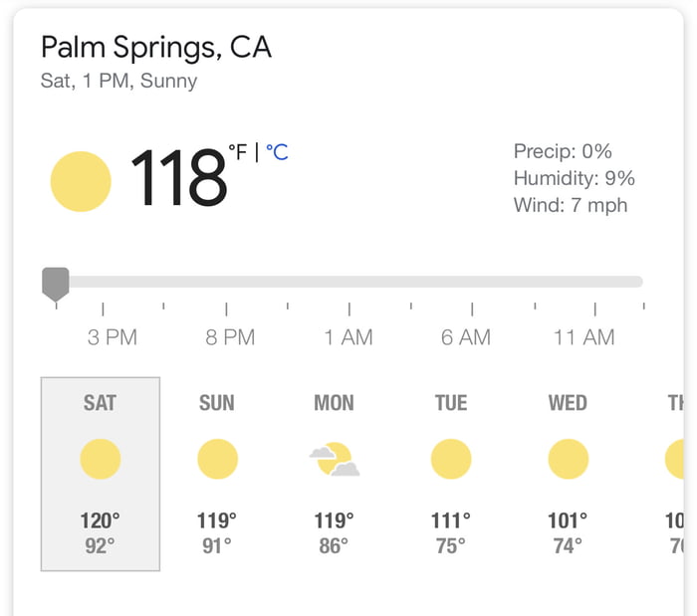Image resolution: width=697 pixels, height=616 pixels.
Task: Select the °F temperature unit
Action: (238, 152)
